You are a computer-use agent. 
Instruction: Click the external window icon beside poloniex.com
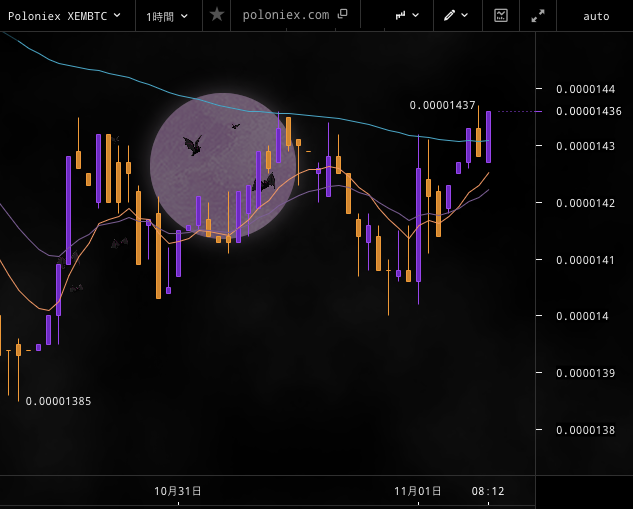tap(342, 14)
